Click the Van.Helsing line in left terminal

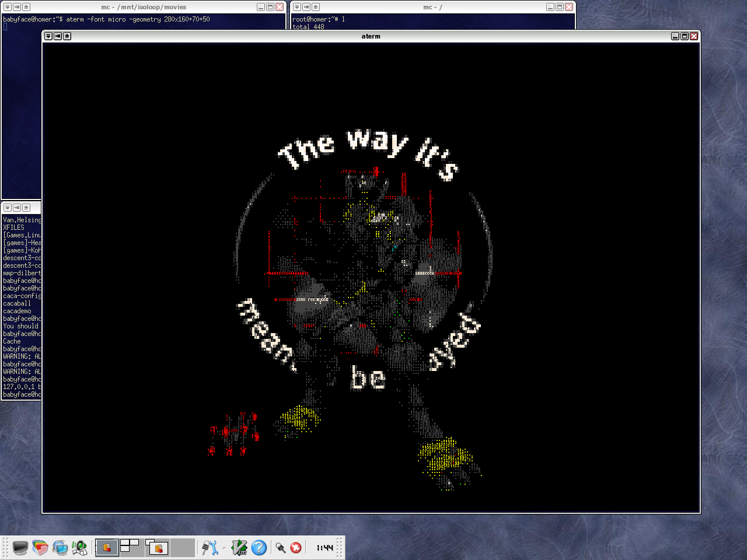[22, 220]
